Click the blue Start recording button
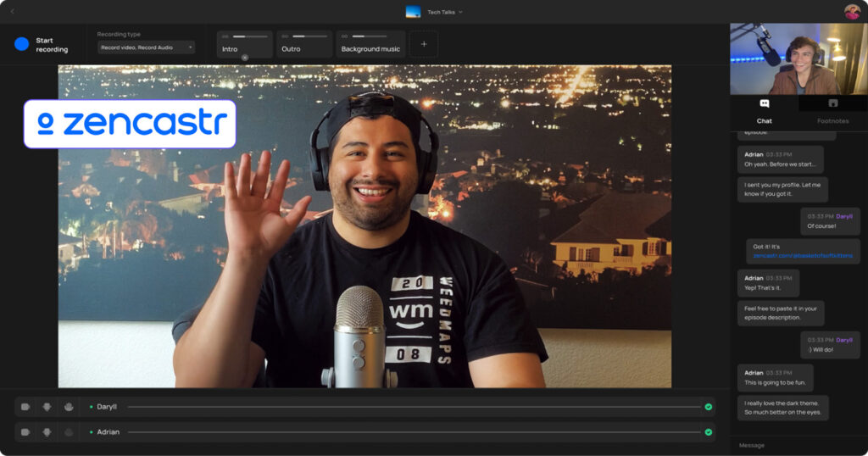Screen dimensions: 868x456 point(22,44)
